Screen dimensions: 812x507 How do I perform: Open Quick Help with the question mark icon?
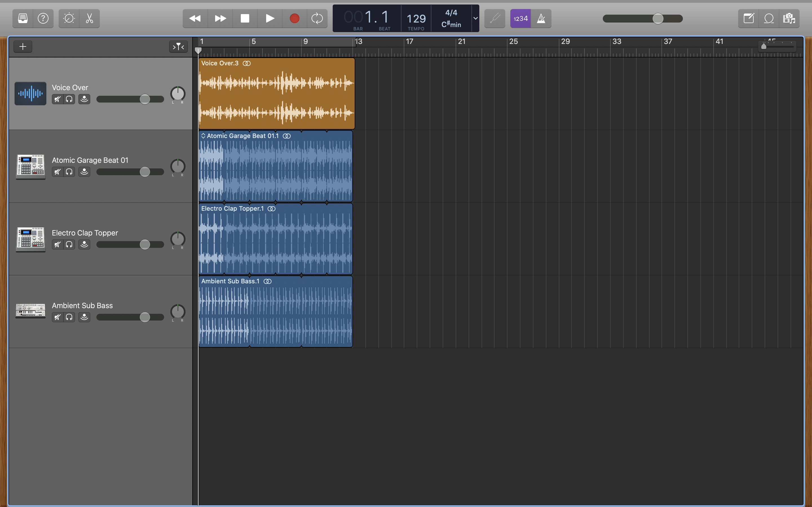pyautogui.click(x=44, y=18)
